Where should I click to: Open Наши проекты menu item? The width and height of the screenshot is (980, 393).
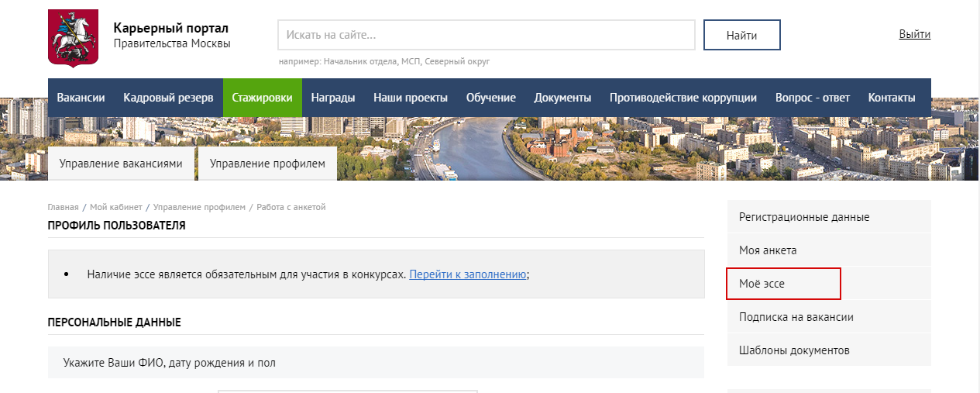(411, 98)
